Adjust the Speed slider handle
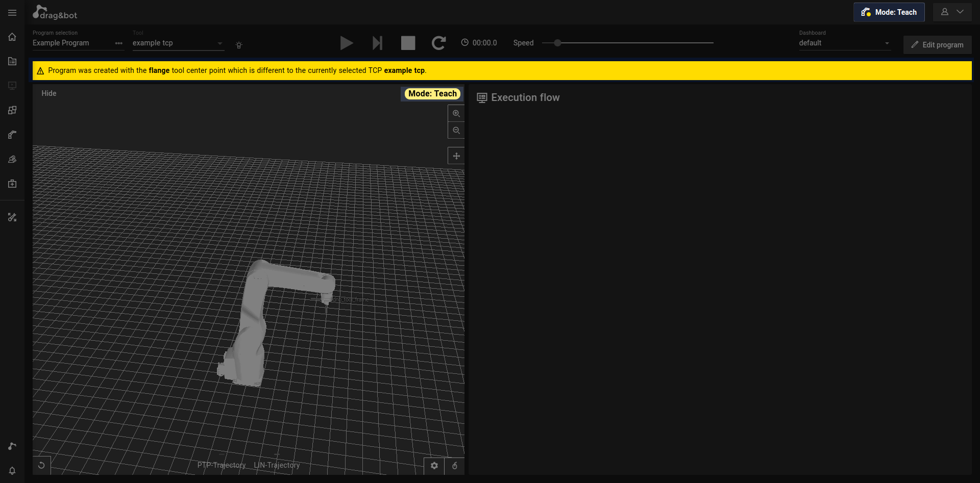The image size is (980, 483). click(x=558, y=43)
